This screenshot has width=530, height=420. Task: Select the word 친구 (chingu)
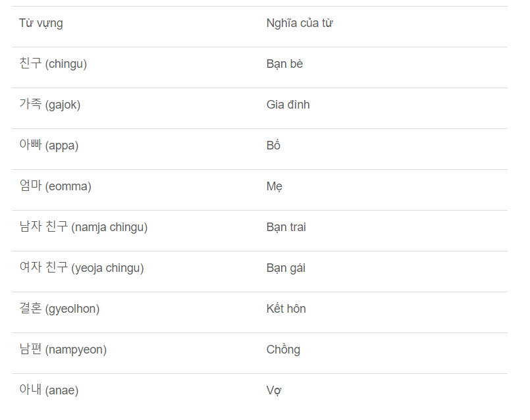(53, 64)
